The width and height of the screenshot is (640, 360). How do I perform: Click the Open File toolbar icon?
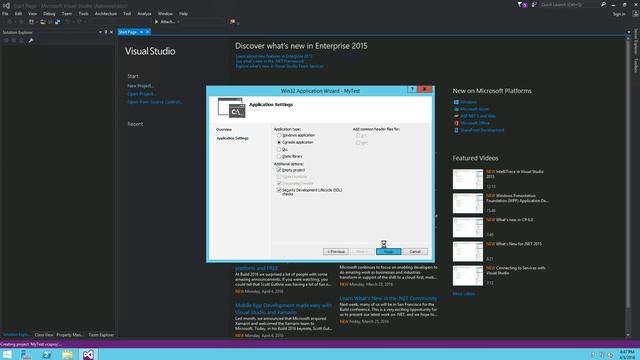point(42,22)
